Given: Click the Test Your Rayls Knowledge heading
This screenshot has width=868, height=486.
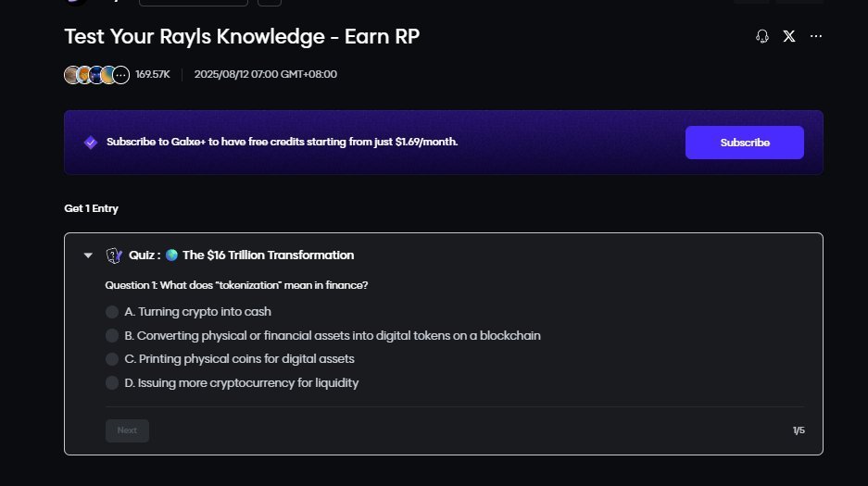Looking at the screenshot, I should pos(242,37).
